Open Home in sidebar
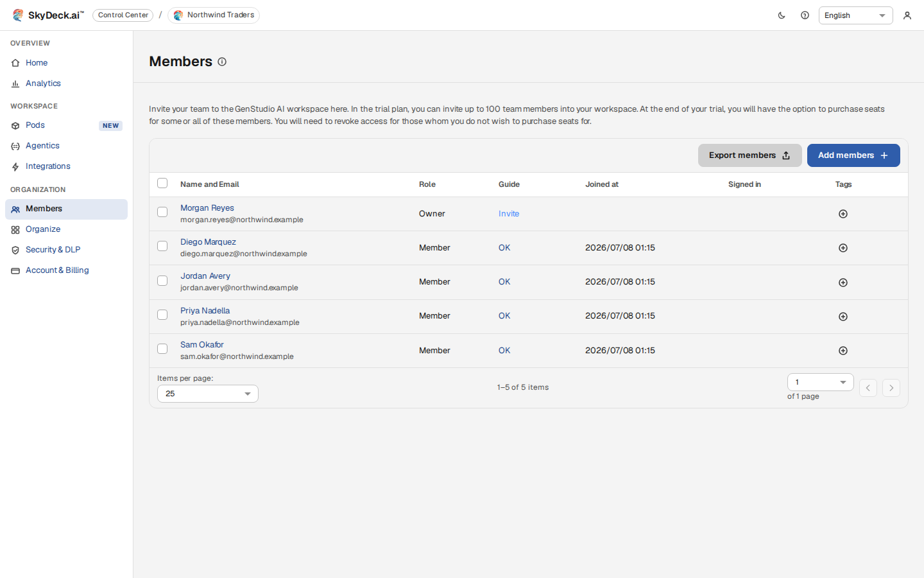 tap(66, 63)
